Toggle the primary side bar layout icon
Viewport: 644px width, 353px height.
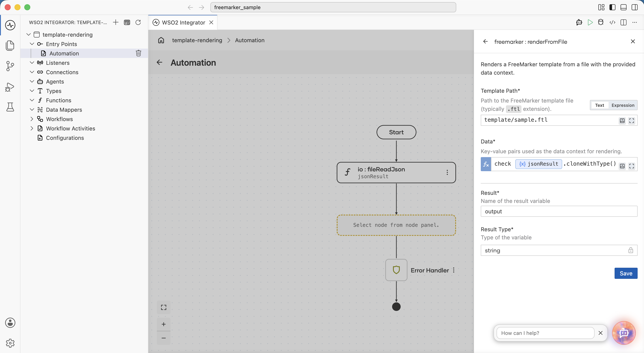pos(612,7)
